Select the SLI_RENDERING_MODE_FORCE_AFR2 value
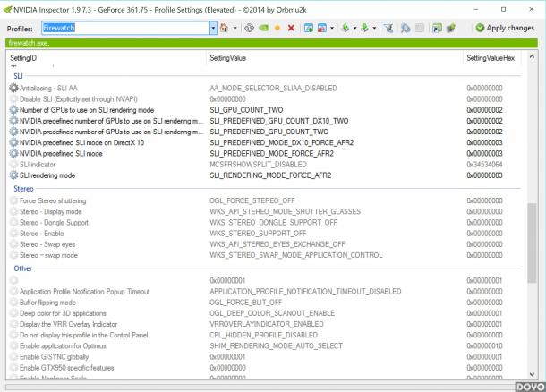Screen dimensions: 546x392 pos(270,175)
